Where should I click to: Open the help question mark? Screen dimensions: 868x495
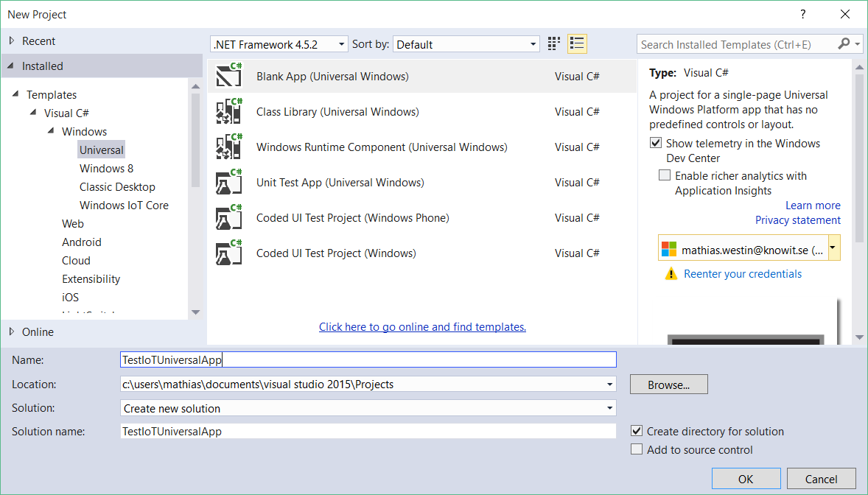[802, 15]
